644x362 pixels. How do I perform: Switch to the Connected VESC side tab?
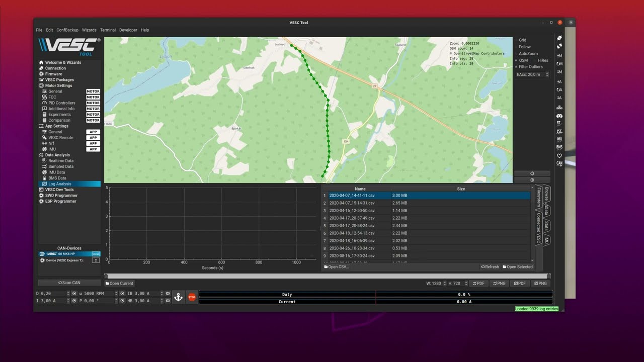[x=538, y=228]
